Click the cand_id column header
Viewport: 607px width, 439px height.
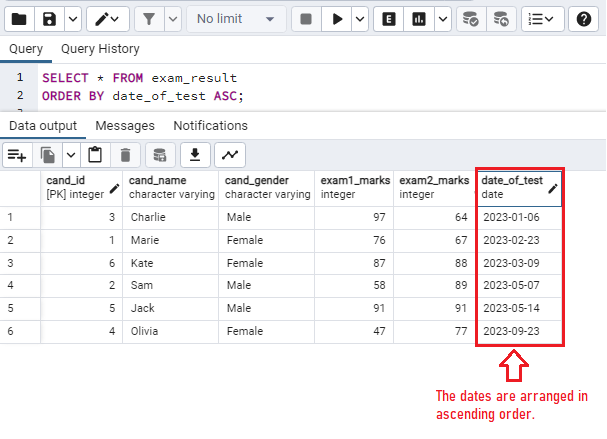[x=81, y=187]
